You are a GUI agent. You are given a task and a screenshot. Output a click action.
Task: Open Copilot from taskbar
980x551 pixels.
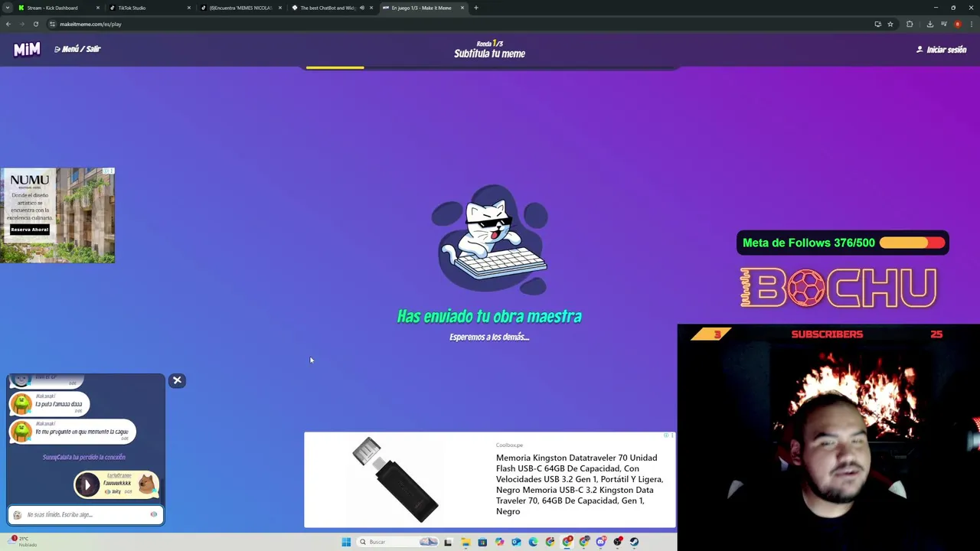point(499,542)
